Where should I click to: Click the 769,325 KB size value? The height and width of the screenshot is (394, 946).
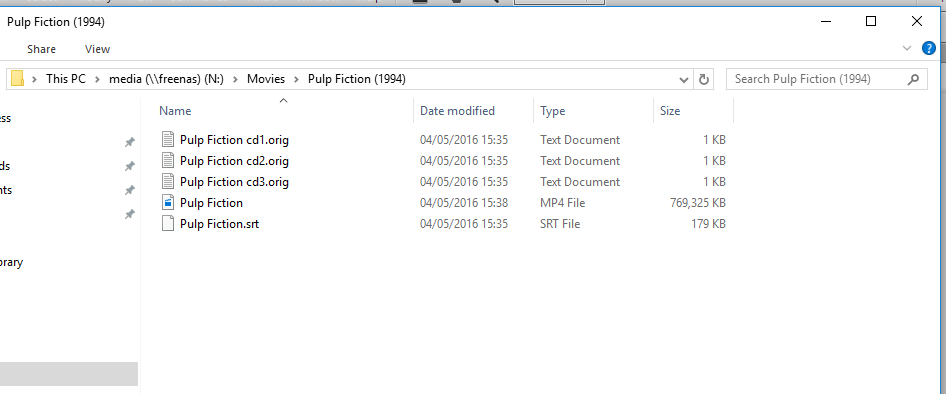(x=697, y=203)
